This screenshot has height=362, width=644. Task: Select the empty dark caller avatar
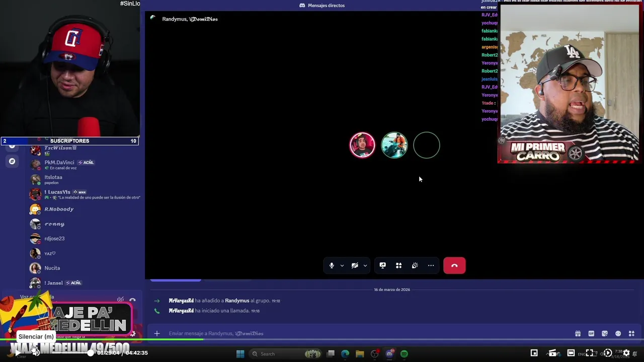[x=427, y=145]
